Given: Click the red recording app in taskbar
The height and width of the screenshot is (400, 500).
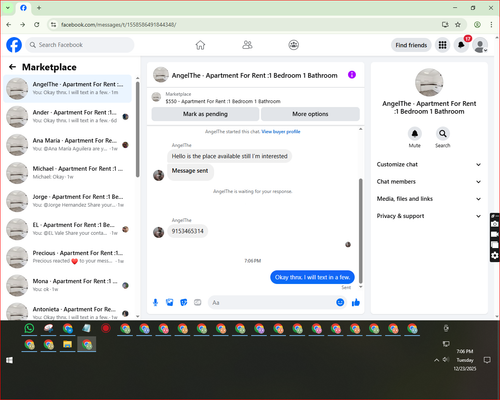Looking at the screenshot, I should pyautogui.click(x=106, y=329).
